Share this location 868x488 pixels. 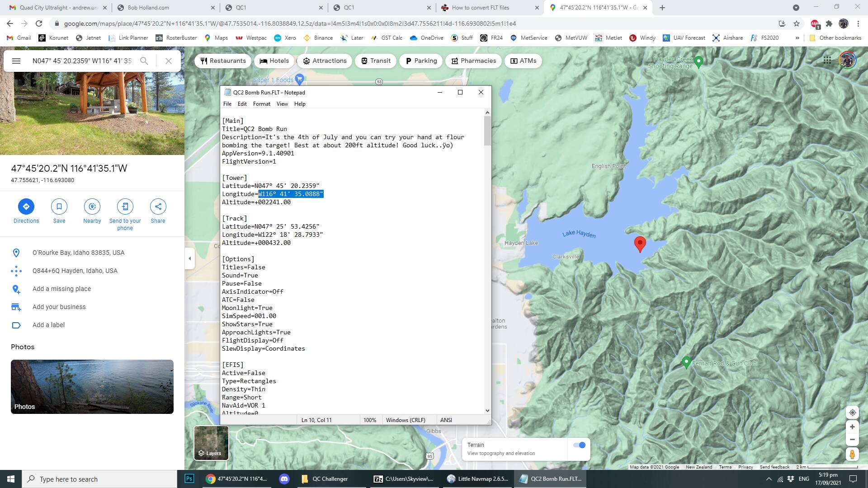point(158,206)
